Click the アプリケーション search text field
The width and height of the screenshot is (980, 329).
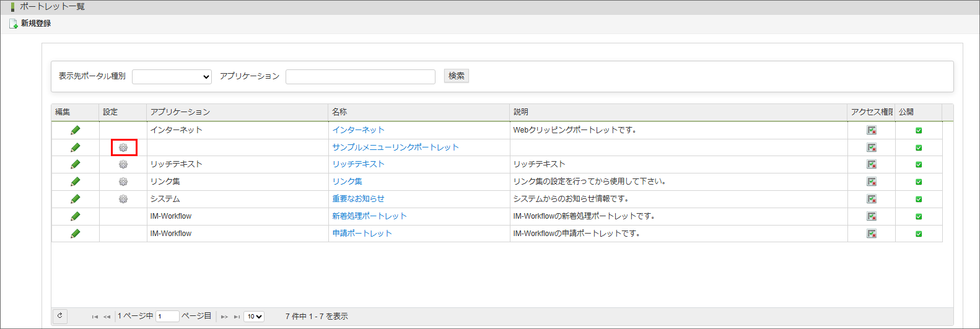(x=361, y=77)
